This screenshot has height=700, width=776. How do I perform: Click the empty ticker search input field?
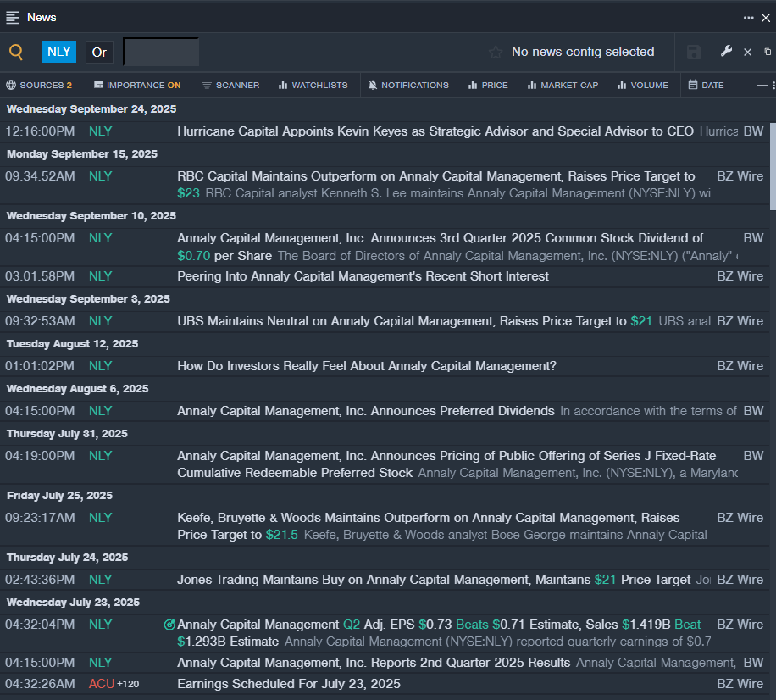tap(161, 52)
